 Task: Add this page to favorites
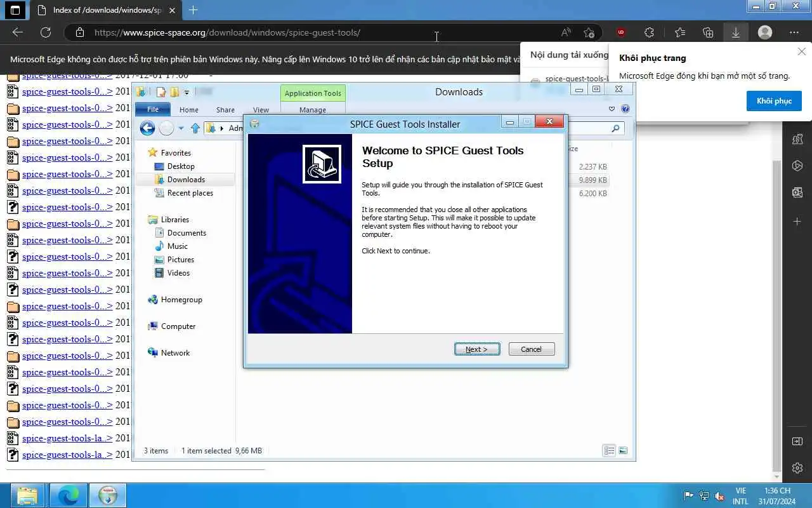coord(589,32)
